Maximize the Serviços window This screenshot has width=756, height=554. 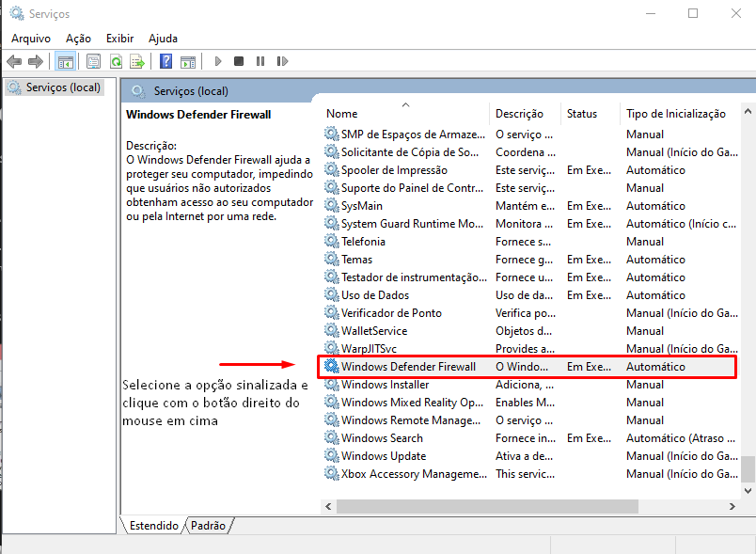click(693, 13)
